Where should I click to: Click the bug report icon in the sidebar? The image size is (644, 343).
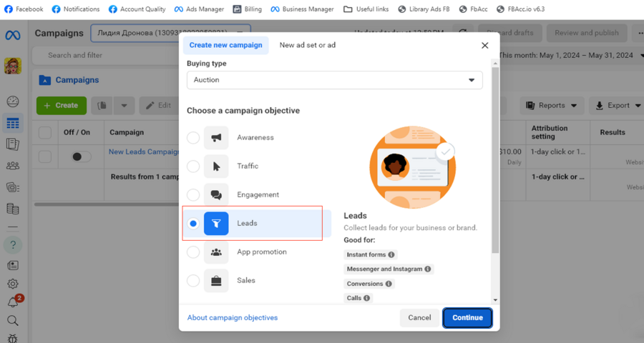pos(13,339)
